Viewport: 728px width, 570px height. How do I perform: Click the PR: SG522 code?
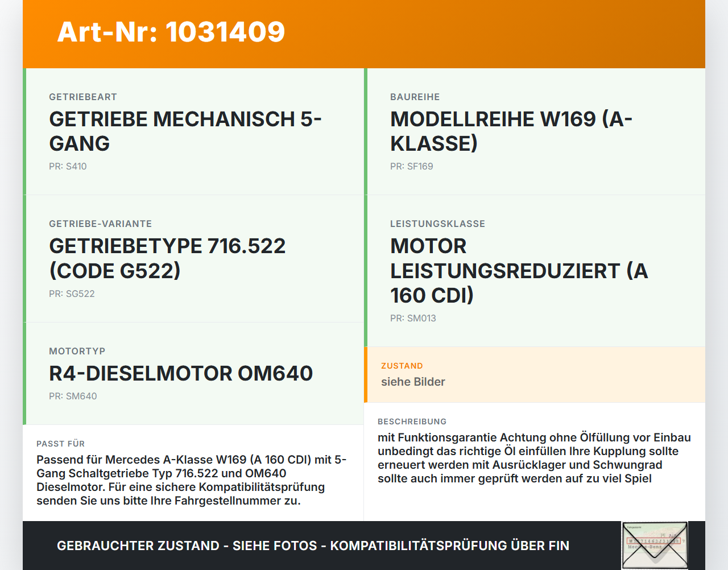pos(72,294)
